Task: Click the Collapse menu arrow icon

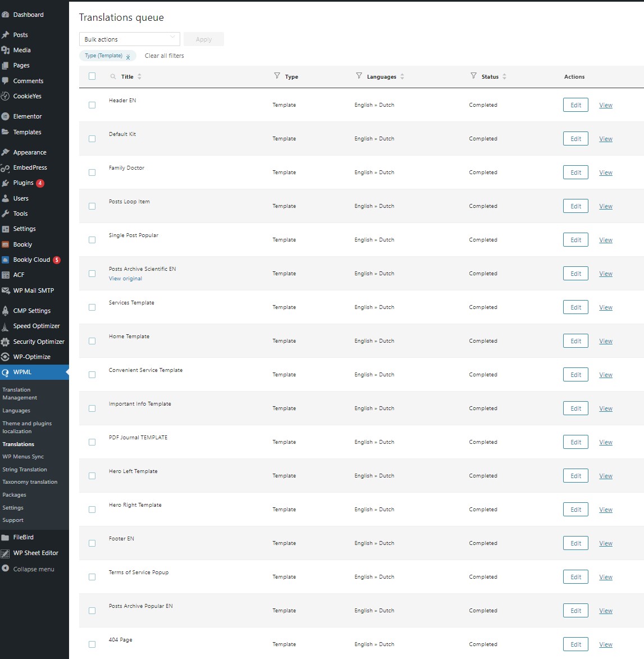Action: tap(6, 568)
